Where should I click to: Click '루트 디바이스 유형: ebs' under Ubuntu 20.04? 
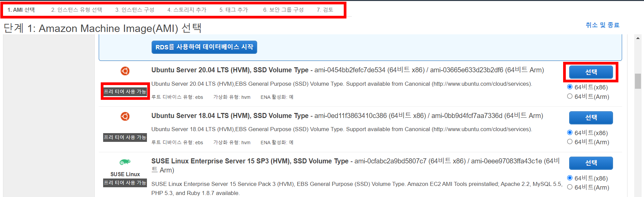177,97
